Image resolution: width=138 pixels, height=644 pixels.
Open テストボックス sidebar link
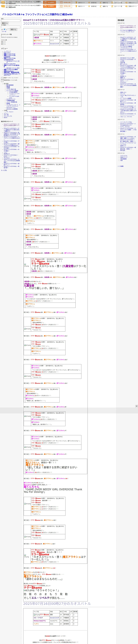(x=8, y=116)
